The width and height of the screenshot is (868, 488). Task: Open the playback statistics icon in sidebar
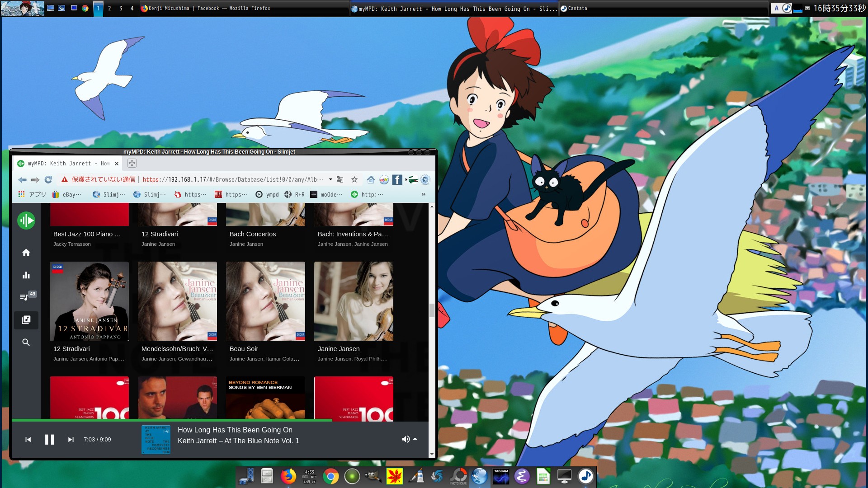click(26, 275)
